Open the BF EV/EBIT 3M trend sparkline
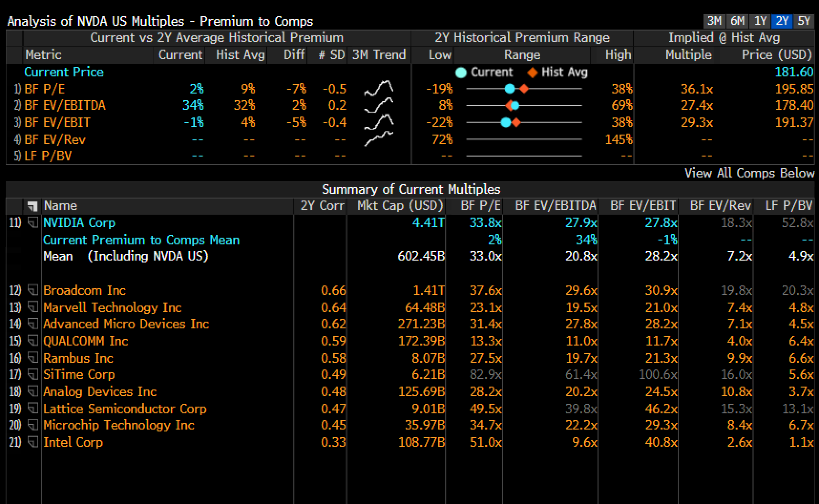This screenshot has width=819, height=504. [379, 122]
